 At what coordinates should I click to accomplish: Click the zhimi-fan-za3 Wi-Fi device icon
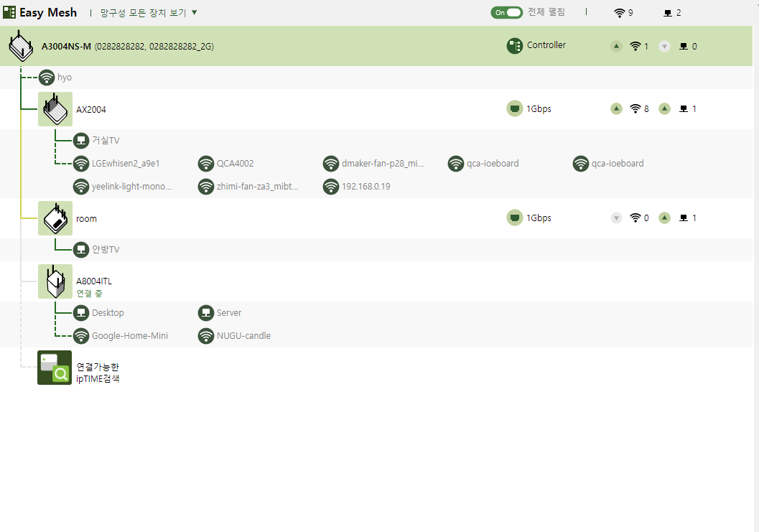point(205,187)
